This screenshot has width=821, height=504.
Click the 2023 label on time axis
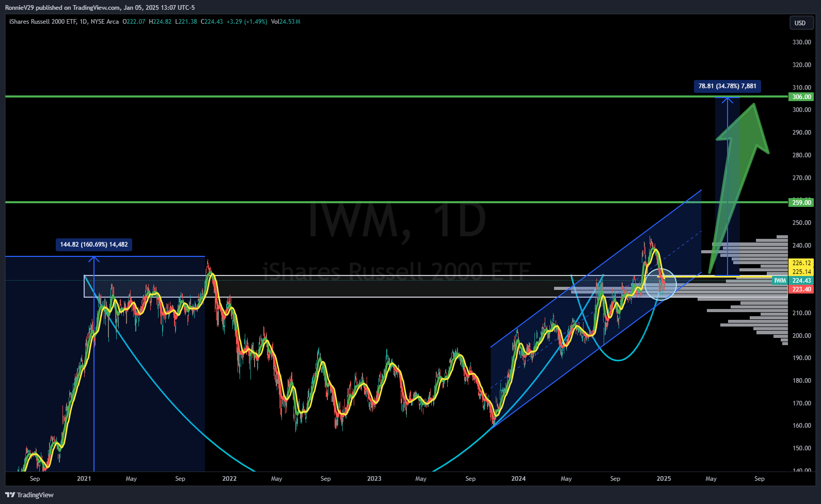[374, 479]
